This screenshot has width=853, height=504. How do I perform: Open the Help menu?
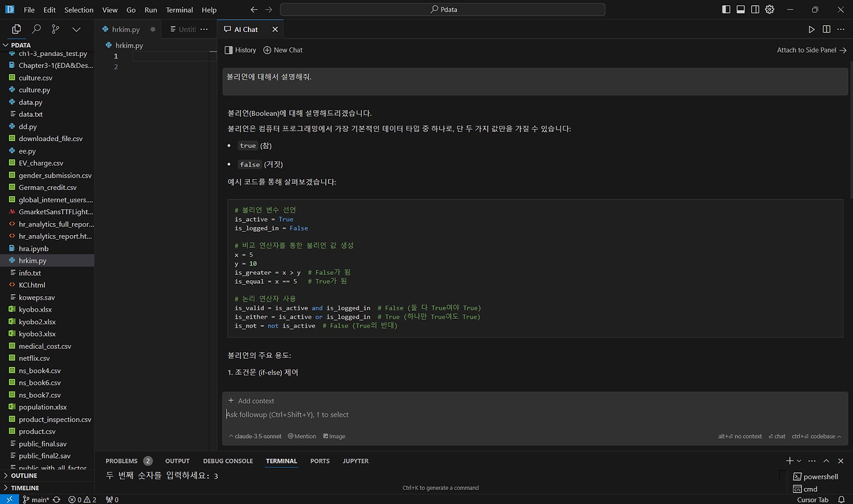tap(209, 10)
